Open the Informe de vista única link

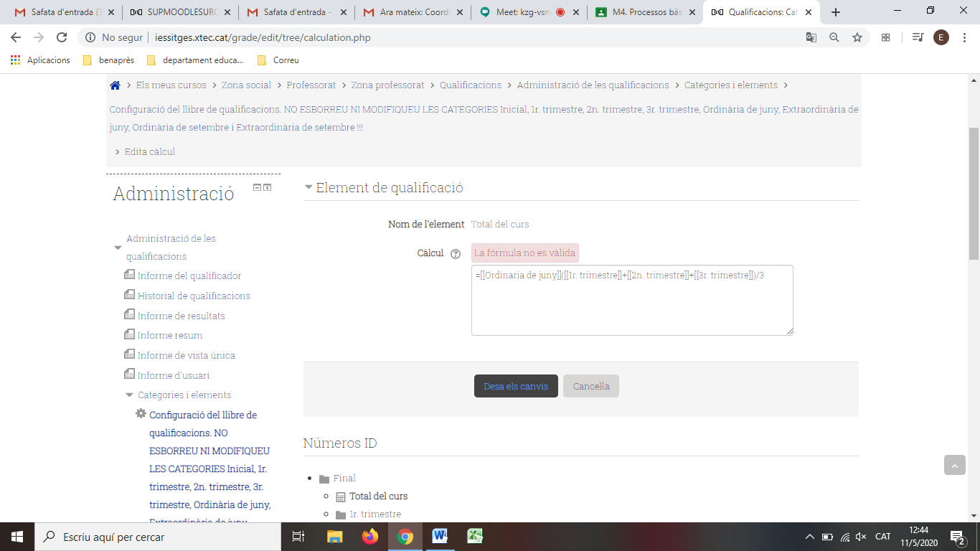[187, 355]
